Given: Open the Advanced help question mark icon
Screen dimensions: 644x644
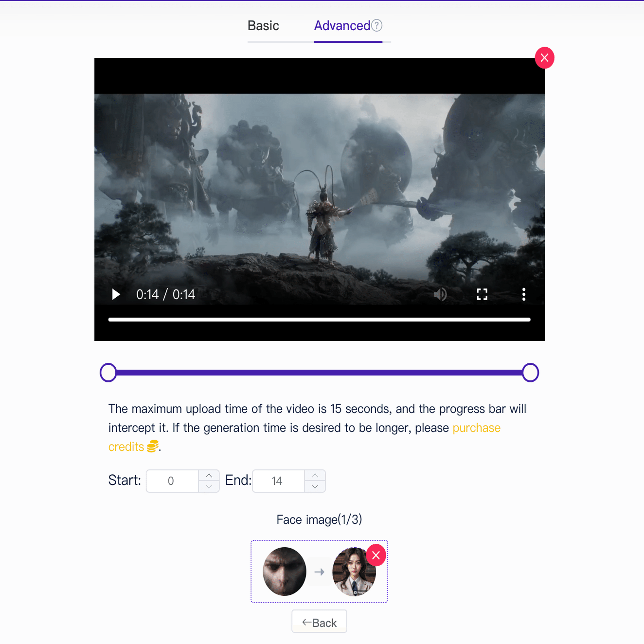Looking at the screenshot, I should point(377,25).
